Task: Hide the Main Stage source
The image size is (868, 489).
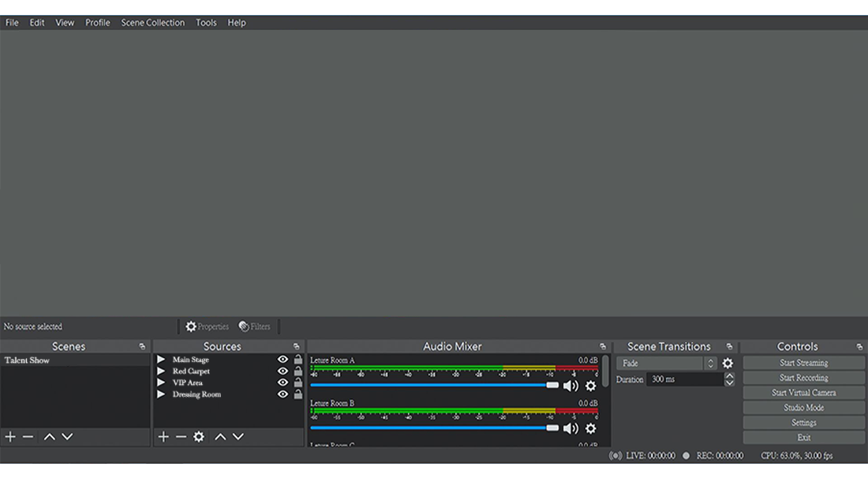Action: pyautogui.click(x=282, y=360)
